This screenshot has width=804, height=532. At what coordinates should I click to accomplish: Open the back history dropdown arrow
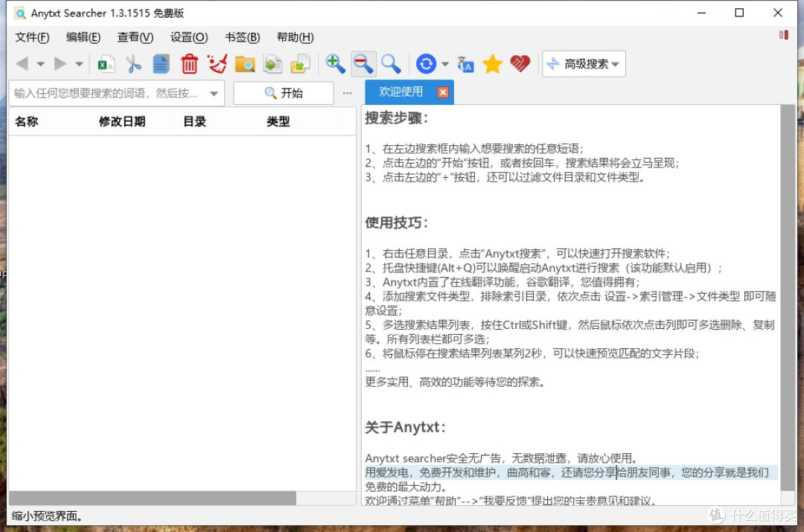[x=40, y=64]
